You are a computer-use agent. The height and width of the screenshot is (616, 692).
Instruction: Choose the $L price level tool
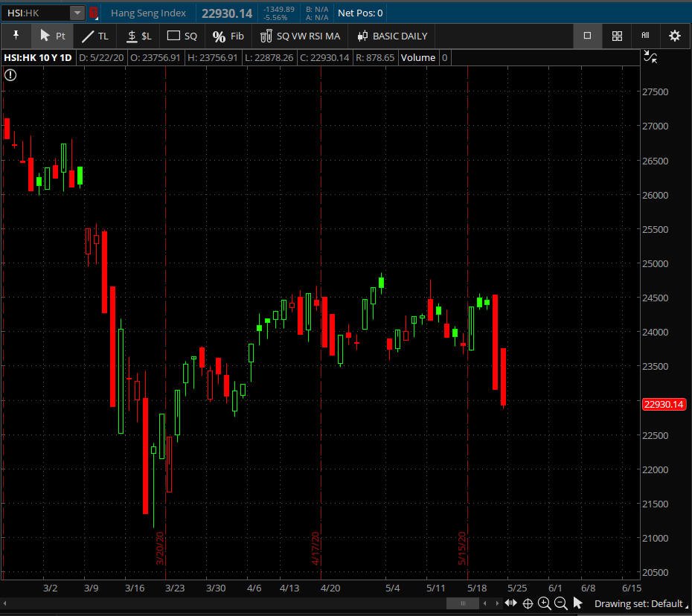pyautogui.click(x=138, y=36)
